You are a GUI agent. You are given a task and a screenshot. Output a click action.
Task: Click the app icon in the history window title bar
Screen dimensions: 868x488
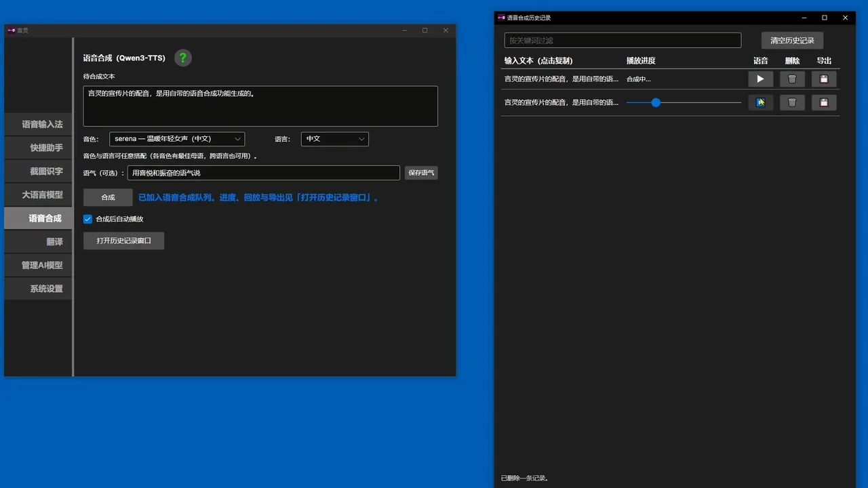501,18
